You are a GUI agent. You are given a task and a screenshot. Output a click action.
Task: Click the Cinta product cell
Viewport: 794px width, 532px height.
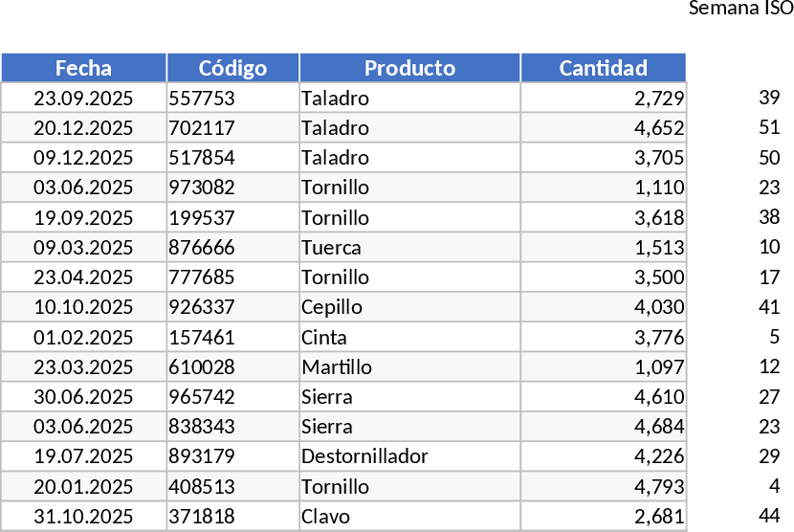point(409,338)
